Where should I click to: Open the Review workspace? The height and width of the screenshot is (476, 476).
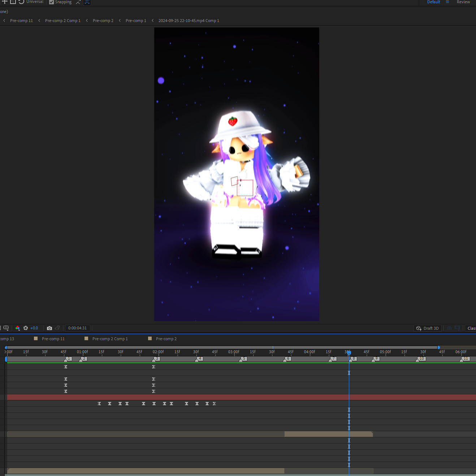(x=463, y=2)
